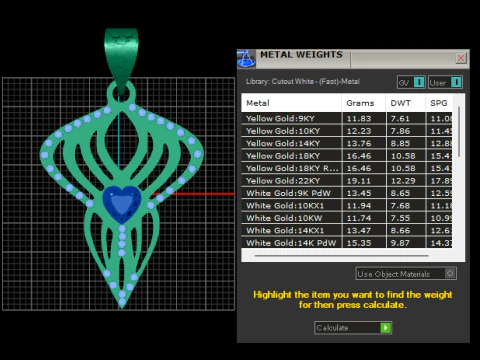Sort by the Grams column header
This screenshot has height=360, width=480.
[364, 103]
